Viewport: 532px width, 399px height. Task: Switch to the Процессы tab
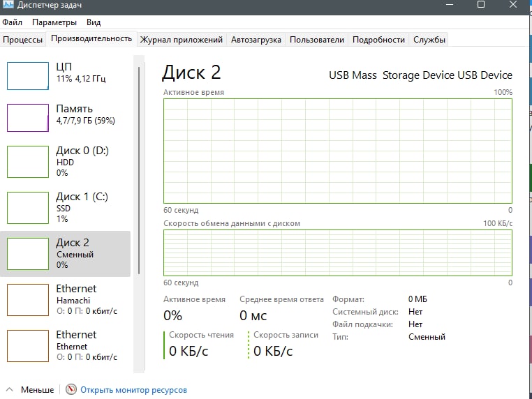[23, 40]
